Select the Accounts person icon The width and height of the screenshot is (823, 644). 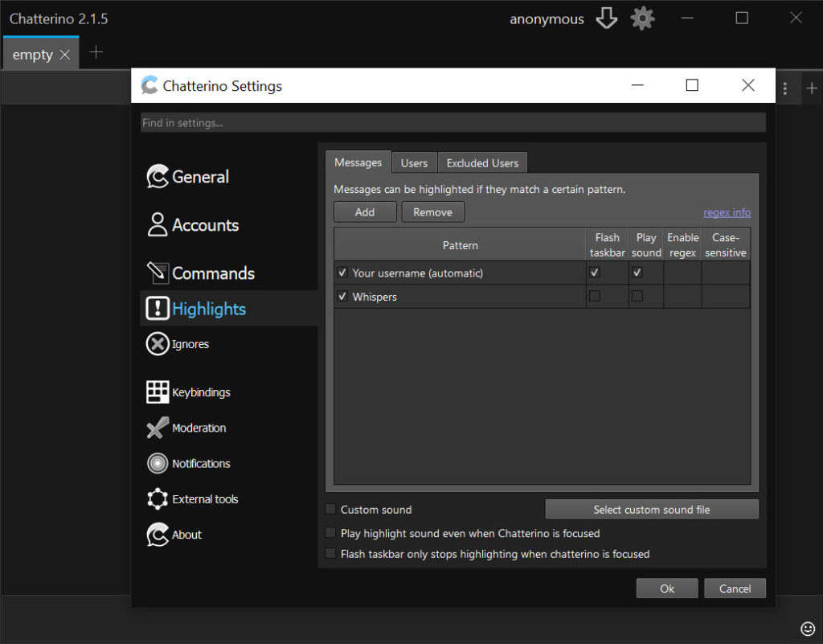coord(158,225)
